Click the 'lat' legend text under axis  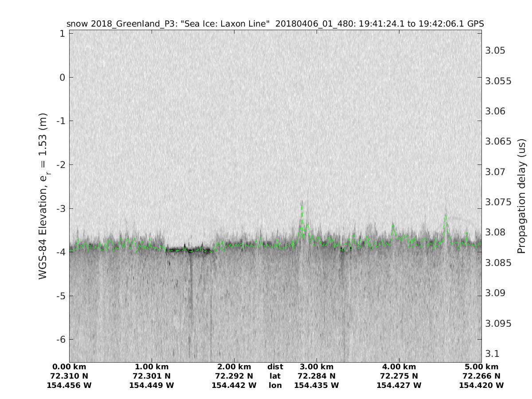(275, 376)
